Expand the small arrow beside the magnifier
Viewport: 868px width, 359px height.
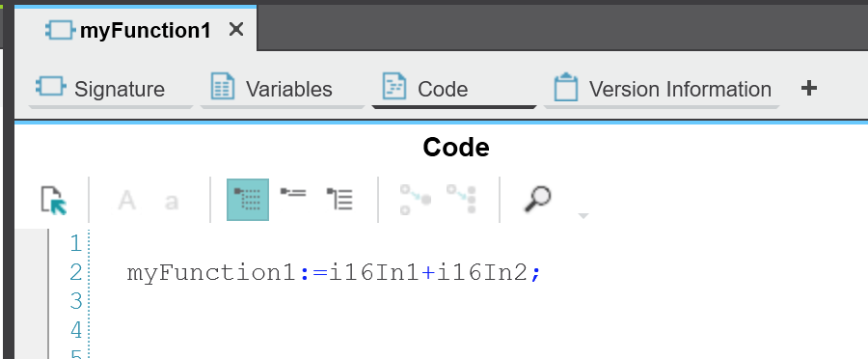point(583,215)
